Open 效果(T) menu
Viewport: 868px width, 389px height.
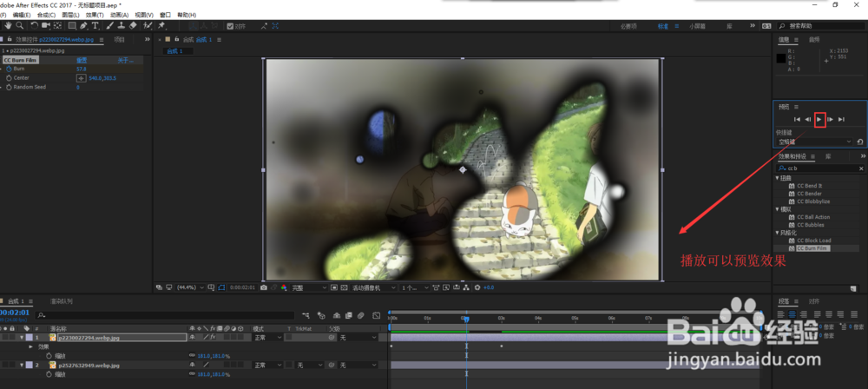[x=95, y=15]
